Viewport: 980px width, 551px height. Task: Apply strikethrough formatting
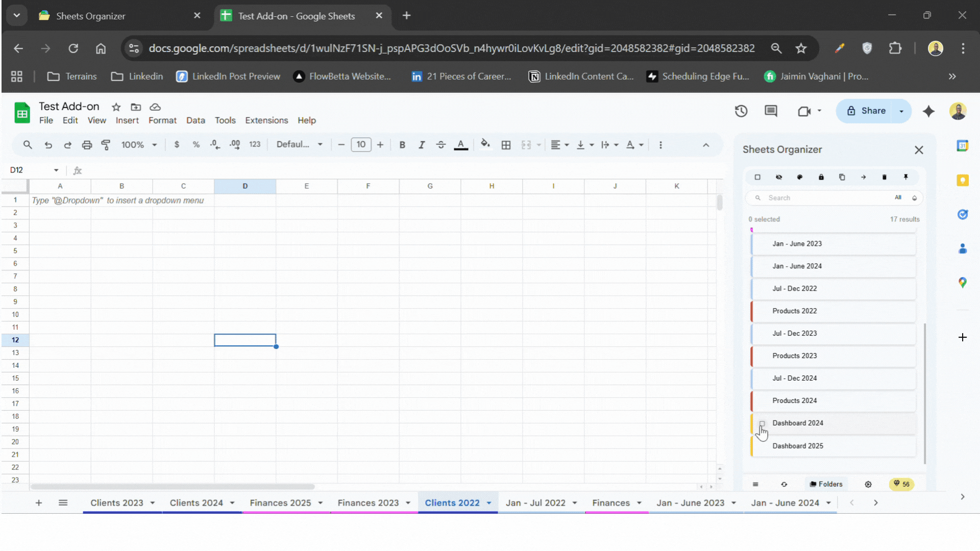click(x=440, y=145)
